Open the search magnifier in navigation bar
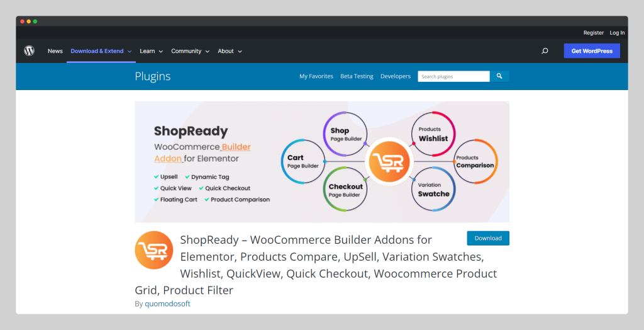The image size is (644, 330). (545, 51)
